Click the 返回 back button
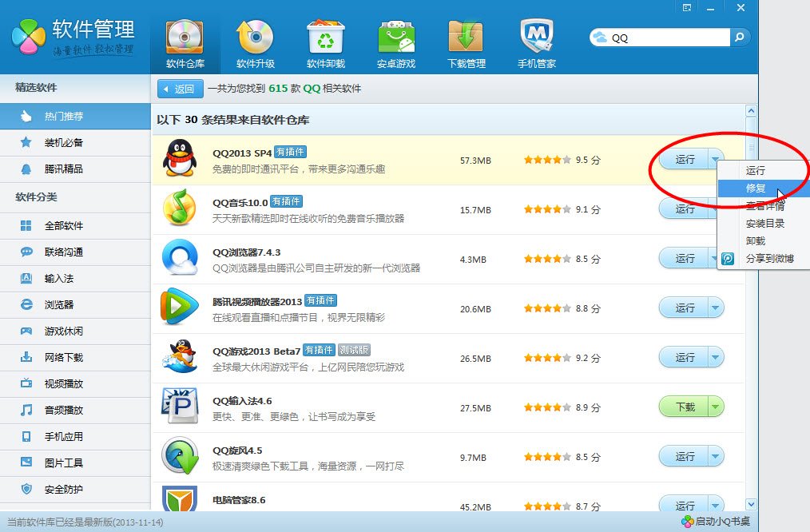810x532 pixels. point(177,89)
